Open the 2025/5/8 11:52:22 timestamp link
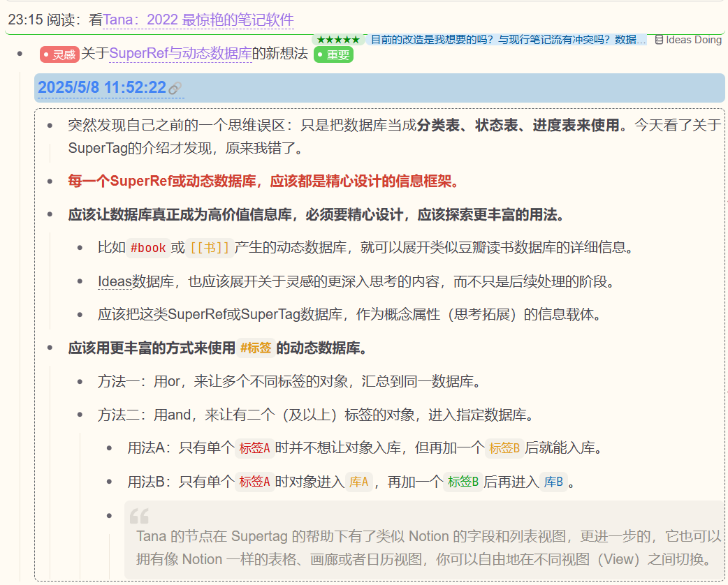This screenshot has width=728, height=585. (x=102, y=87)
